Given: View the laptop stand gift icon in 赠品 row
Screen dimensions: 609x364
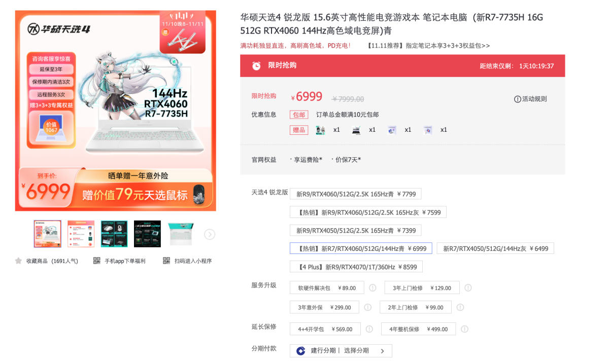Looking at the screenshot, I should click(356, 130).
